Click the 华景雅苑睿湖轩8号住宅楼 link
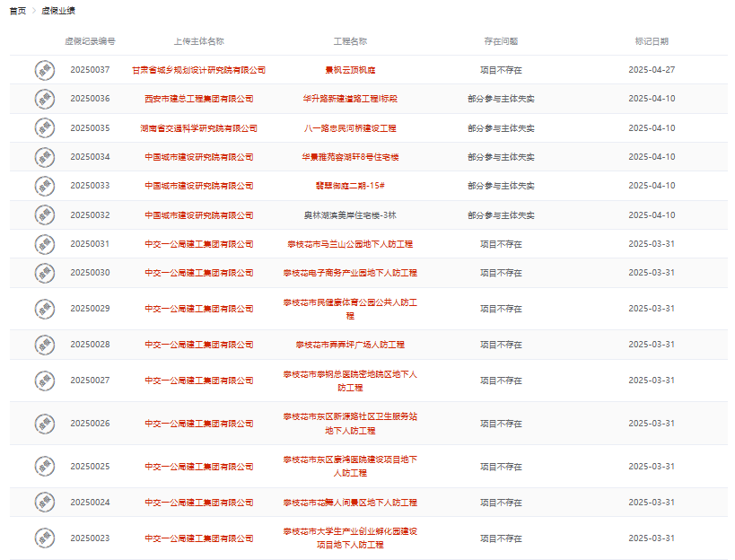Image resolution: width=735 pixels, height=560 pixels. pyautogui.click(x=351, y=157)
